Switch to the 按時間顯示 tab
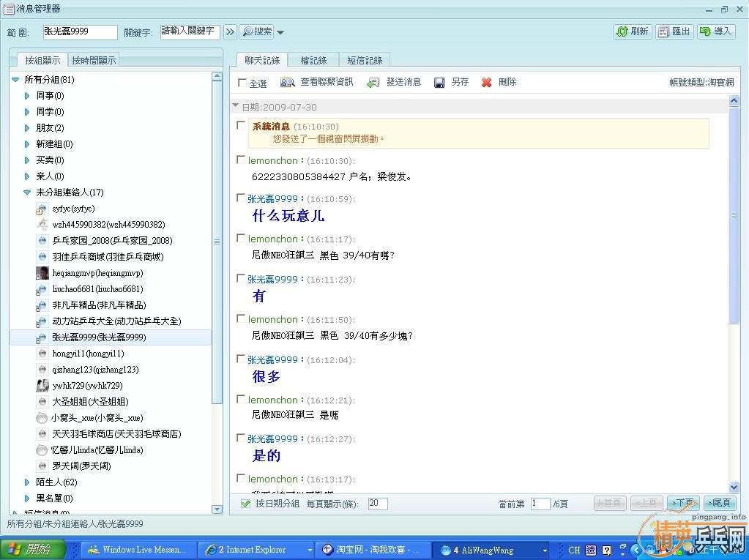749x560 pixels. (x=94, y=60)
